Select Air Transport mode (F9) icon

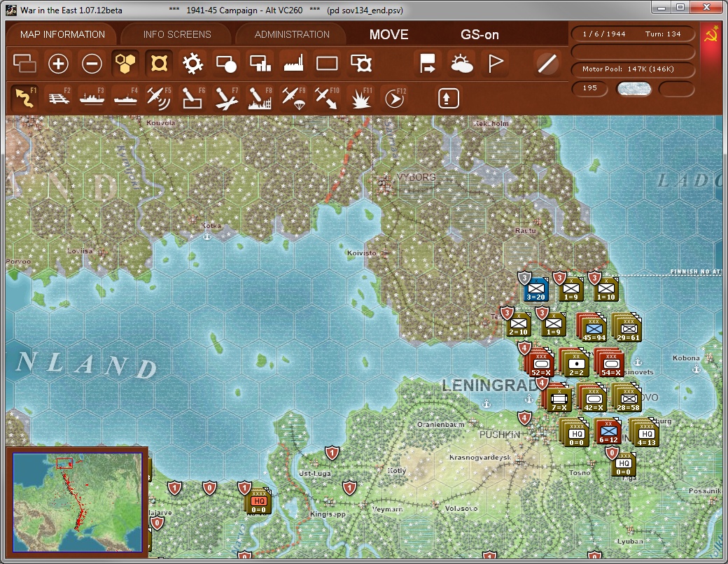[293, 98]
